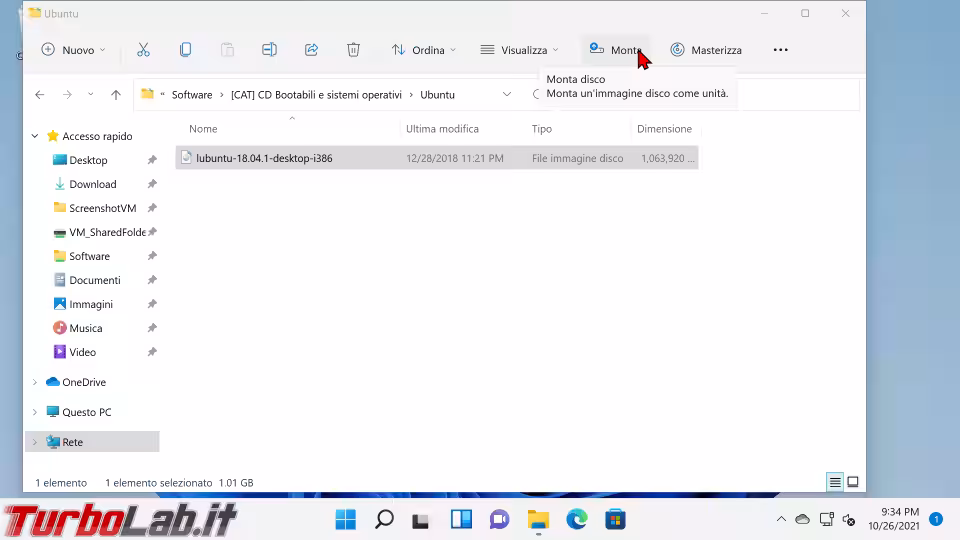Image resolution: width=960 pixels, height=540 pixels.
Task: Expand the OneDrive tree node
Action: [x=35, y=382]
